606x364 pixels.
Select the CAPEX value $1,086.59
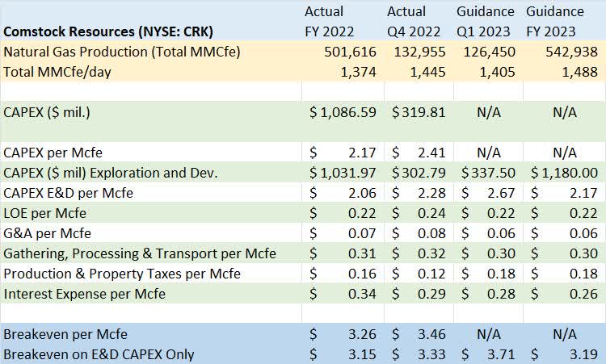click(x=343, y=112)
